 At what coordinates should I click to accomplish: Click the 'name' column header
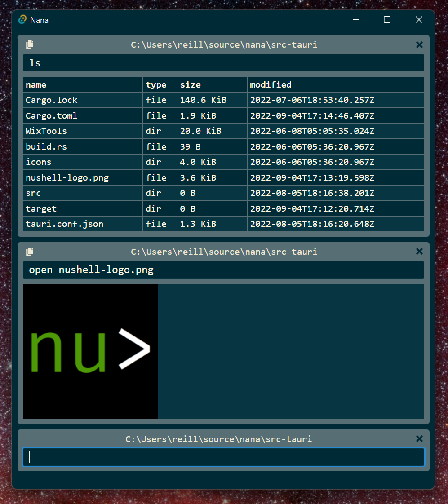[x=83, y=84]
